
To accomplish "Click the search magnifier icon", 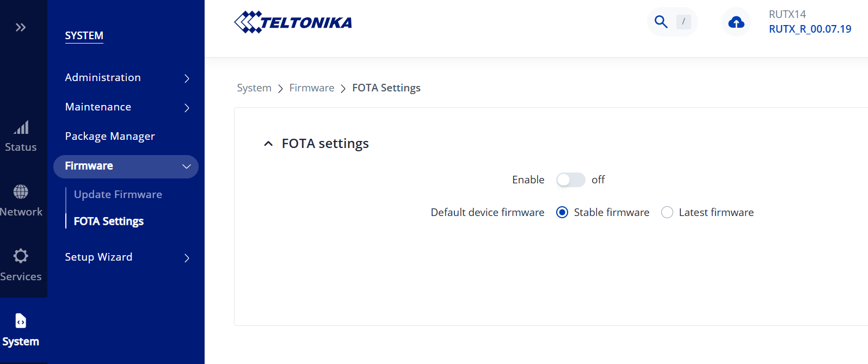I will tap(661, 22).
